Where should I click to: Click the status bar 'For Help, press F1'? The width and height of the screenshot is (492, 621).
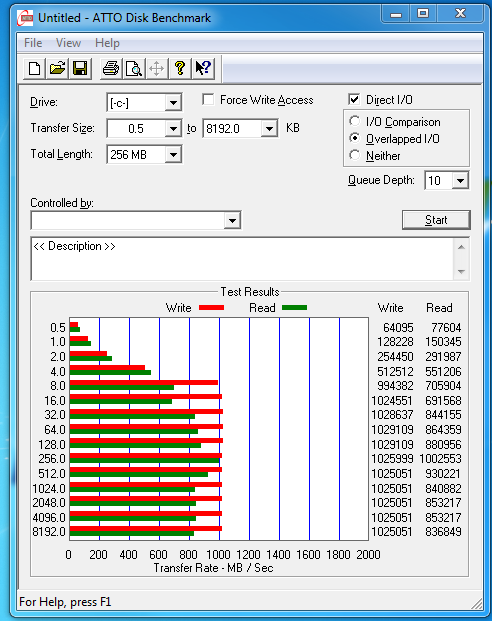tap(65, 602)
